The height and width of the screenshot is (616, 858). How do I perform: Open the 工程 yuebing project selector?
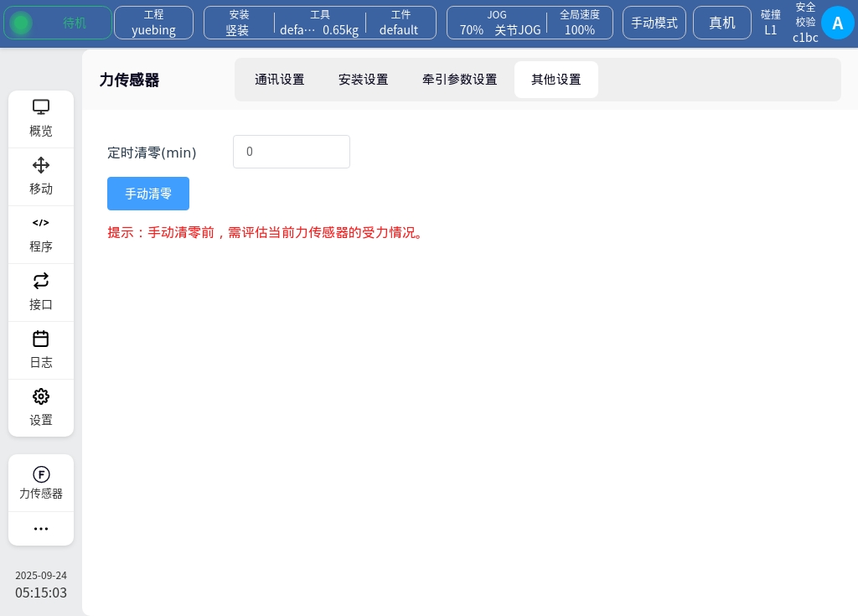tap(153, 23)
